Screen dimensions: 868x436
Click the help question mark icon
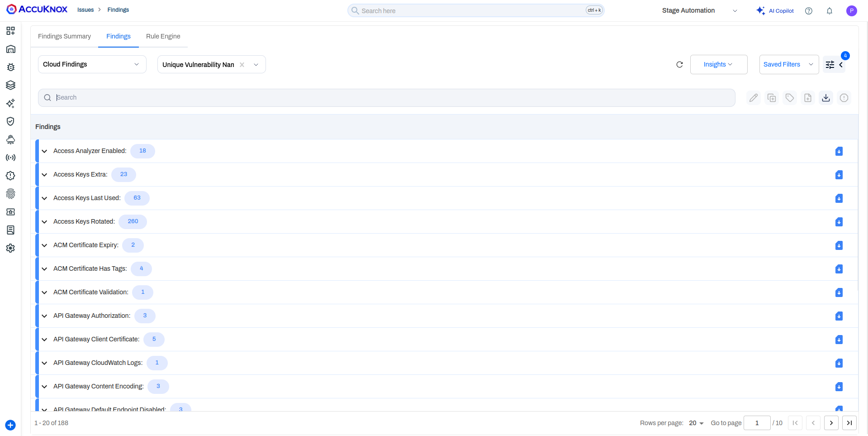tap(809, 11)
